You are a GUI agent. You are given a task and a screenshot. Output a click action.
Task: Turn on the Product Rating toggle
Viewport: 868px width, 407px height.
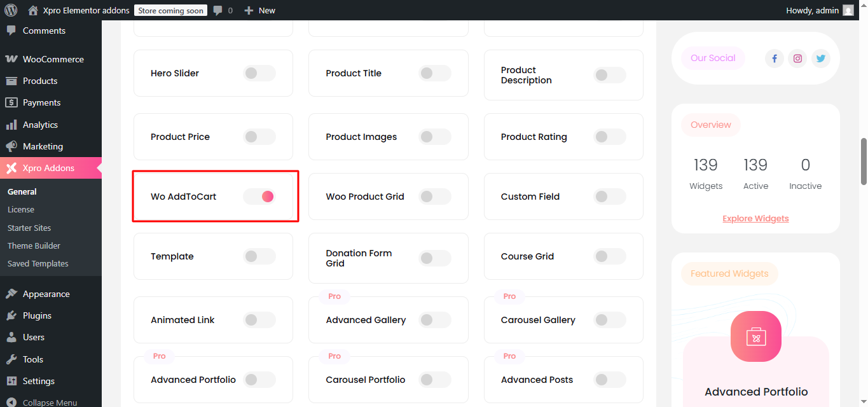[x=609, y=137]
